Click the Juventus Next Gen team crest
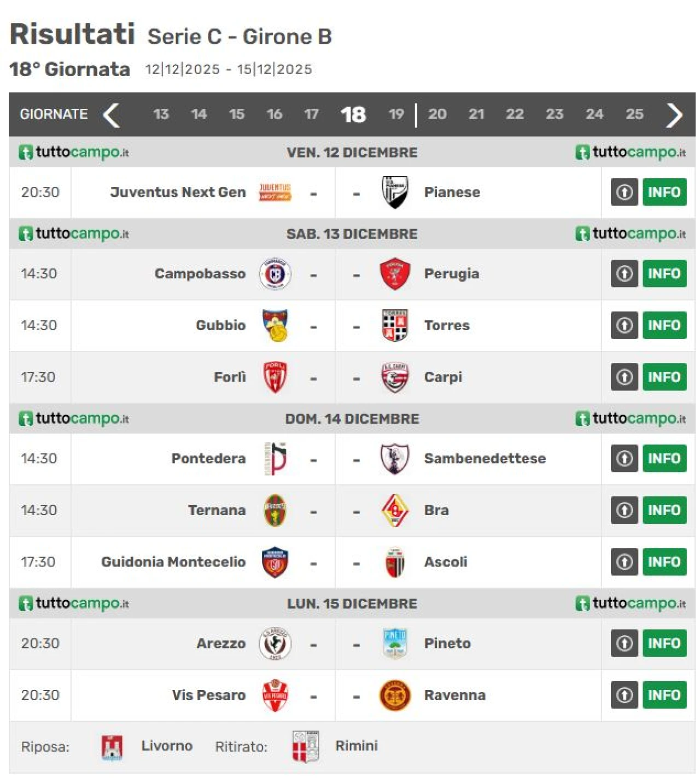 tap(275, 192)
